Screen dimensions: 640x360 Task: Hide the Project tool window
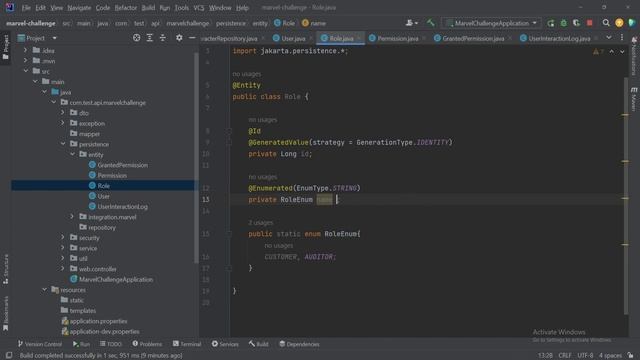pyautogui.click(x=192, y=38)
